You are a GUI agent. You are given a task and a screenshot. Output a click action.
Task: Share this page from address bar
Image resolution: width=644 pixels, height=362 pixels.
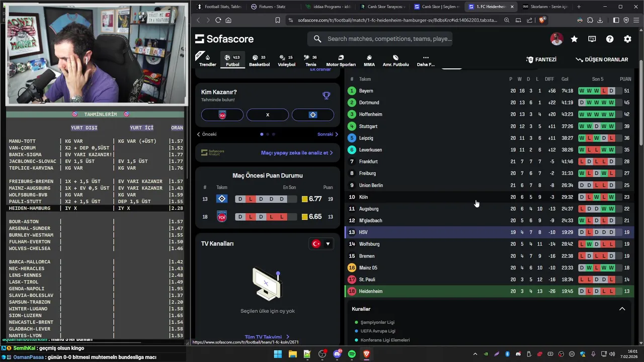[529, 20]
